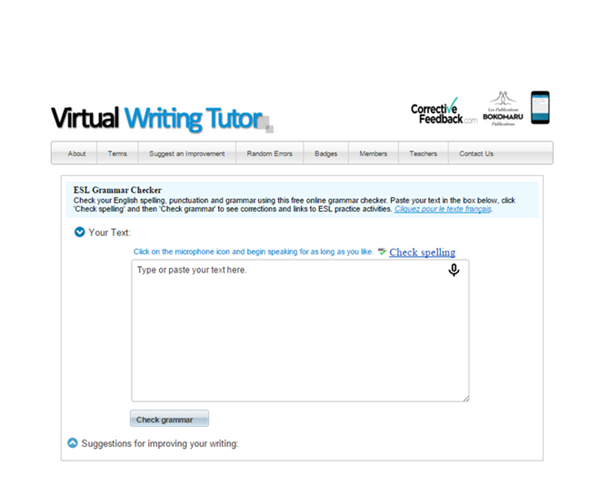Viewport: 600px width, 500px height.
Task: Click the Check grammar button
Action: pyautogui.click(x=170, y=419)
